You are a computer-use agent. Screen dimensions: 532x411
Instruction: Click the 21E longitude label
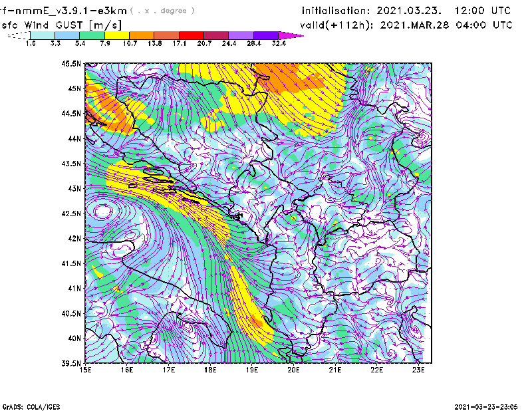click(335, 370)
